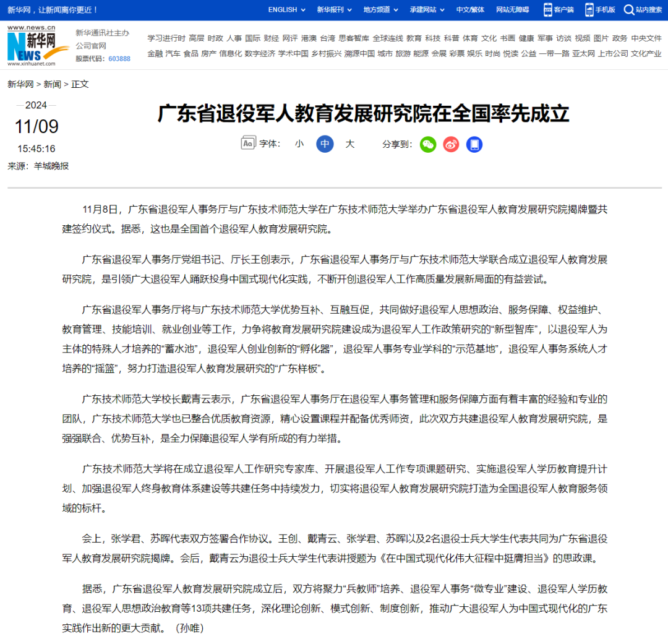Click the blue mobile phone share icon

(474, 145)
